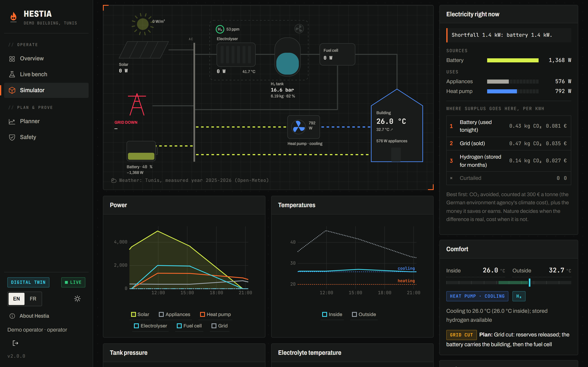Viewport: 588px width, 367px height.
Task: Click the heat pump fan icon
Action: point(298,127)
